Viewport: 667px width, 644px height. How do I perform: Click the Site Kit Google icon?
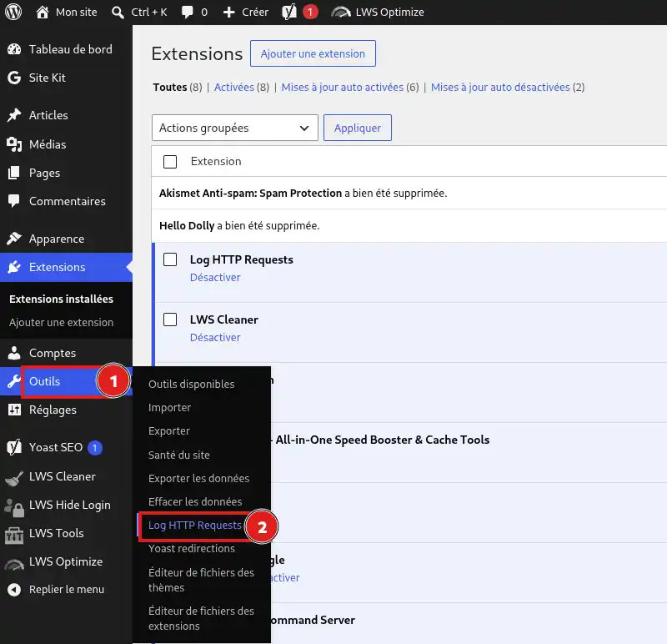click(x=14, y=78)
